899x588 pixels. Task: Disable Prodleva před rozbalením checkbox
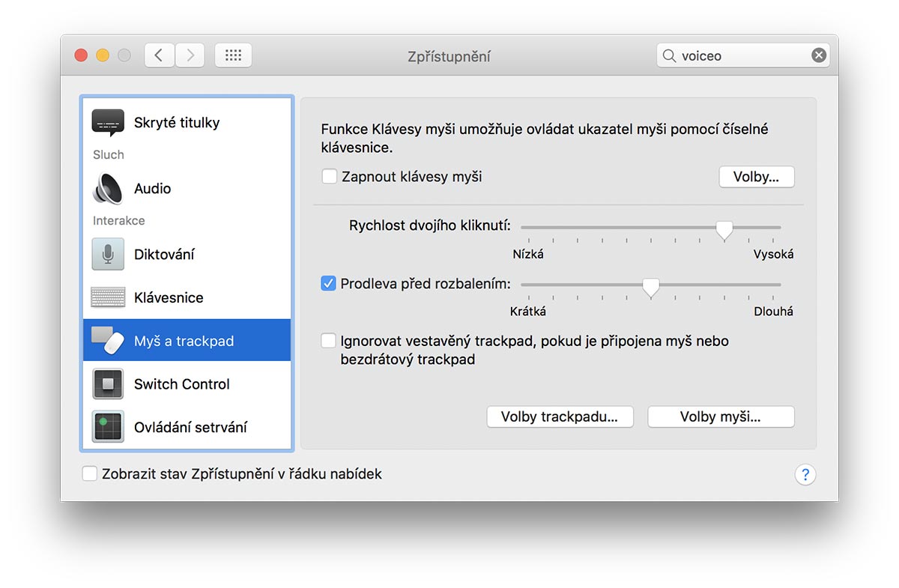(x=328, y=284)
